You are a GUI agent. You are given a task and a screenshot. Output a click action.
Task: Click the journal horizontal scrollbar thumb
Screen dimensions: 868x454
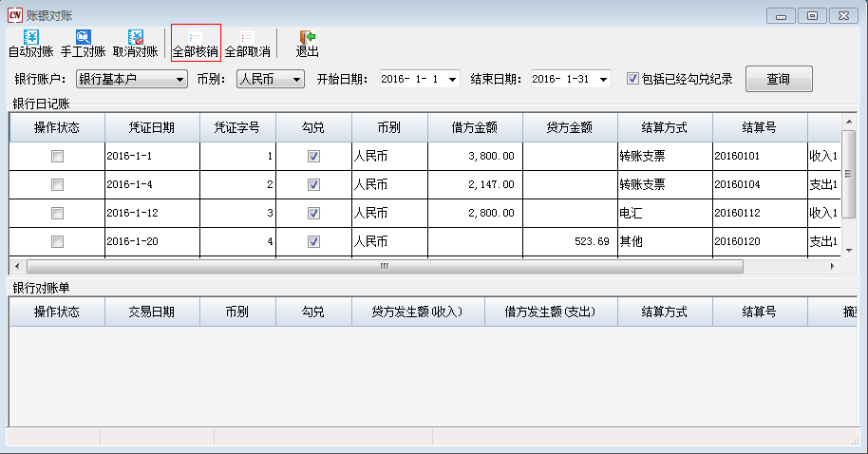384,266
